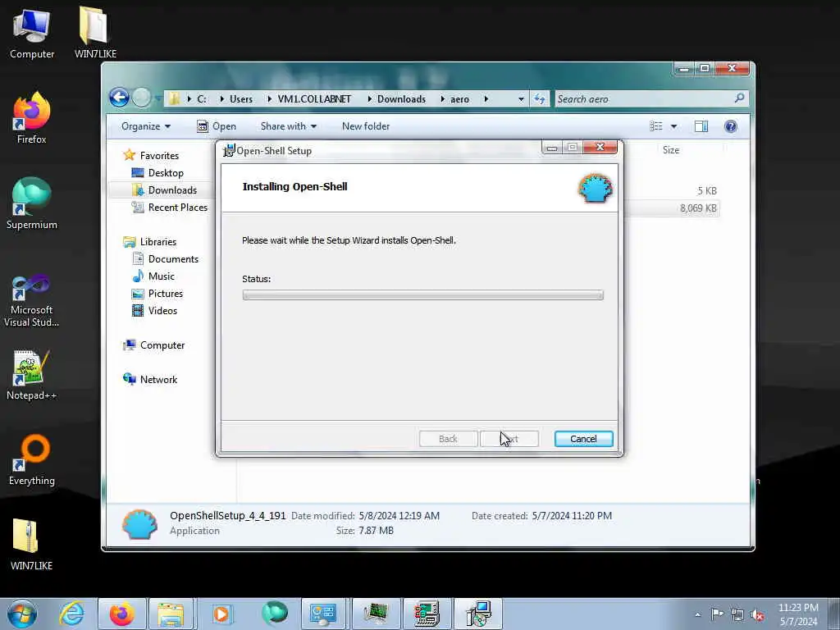Open Windows Media Player from taskbar
The image size is (840, 630).
tap(221, 614)
